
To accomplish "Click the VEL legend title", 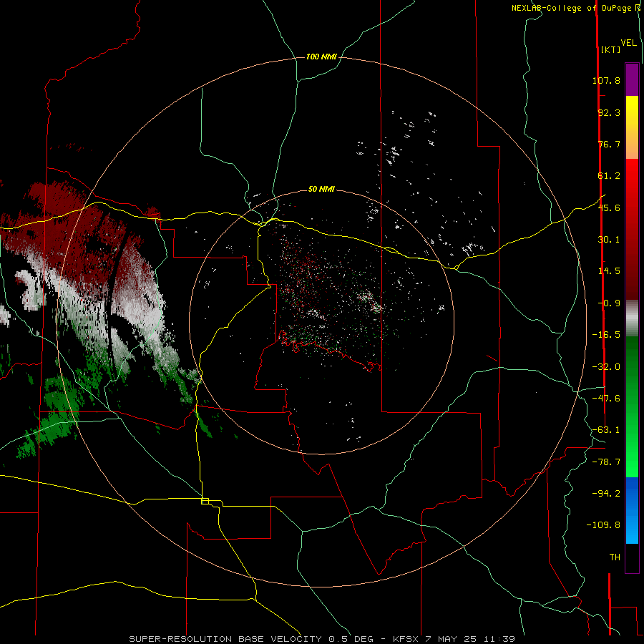I will click(x=628, y=43).
